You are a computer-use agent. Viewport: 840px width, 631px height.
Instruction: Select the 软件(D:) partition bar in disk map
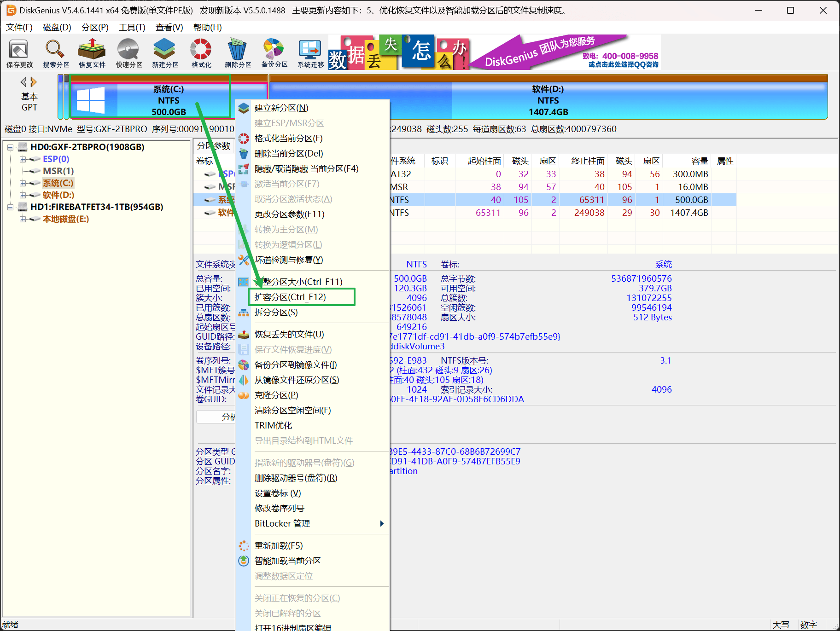(x=548, y=100)
